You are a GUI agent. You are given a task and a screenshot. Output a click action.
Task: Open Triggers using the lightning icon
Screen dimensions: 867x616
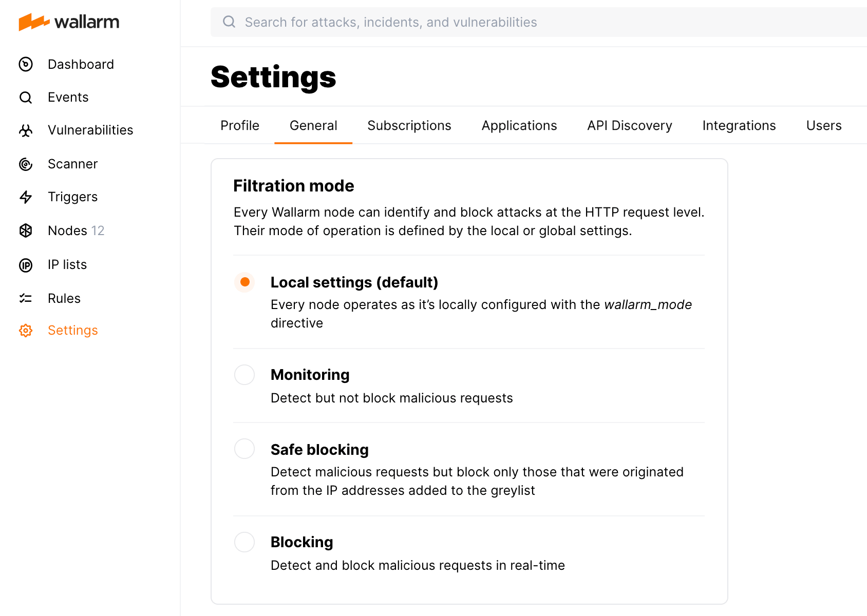click(x=26, y=197)
